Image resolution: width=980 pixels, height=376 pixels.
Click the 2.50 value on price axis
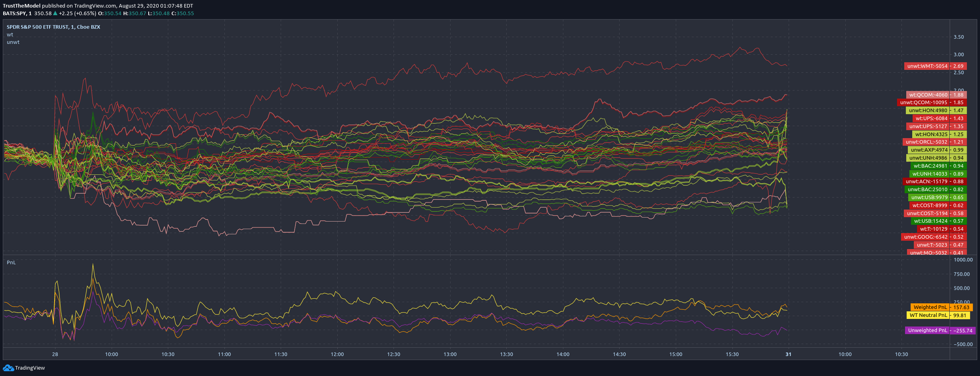tap(958, 72)
